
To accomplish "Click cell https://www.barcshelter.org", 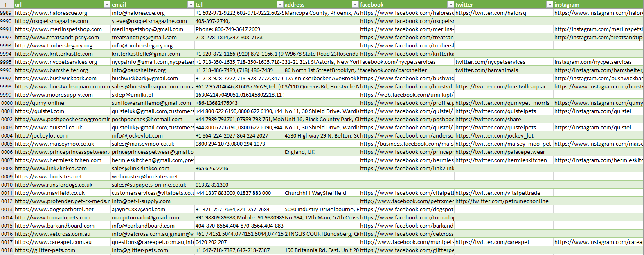I will 62,70.
